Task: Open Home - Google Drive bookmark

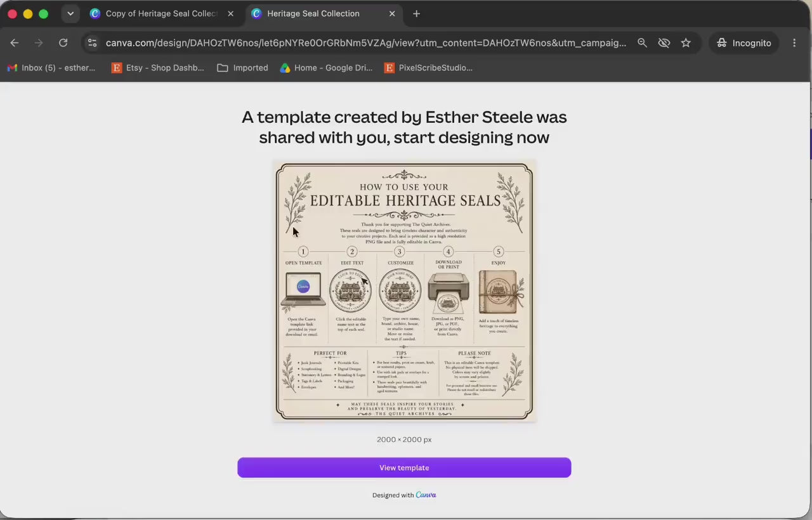Action: pyautogui.click(x=327, y=68)
